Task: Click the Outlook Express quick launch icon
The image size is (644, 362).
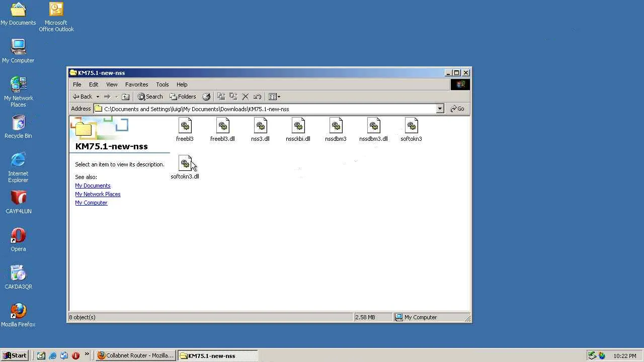Action: 64,355
